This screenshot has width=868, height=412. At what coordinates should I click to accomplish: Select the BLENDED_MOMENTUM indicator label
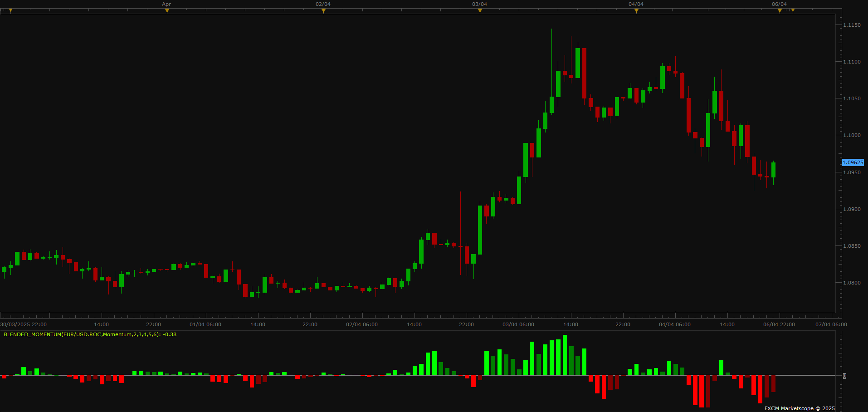[x=90, y=334]
